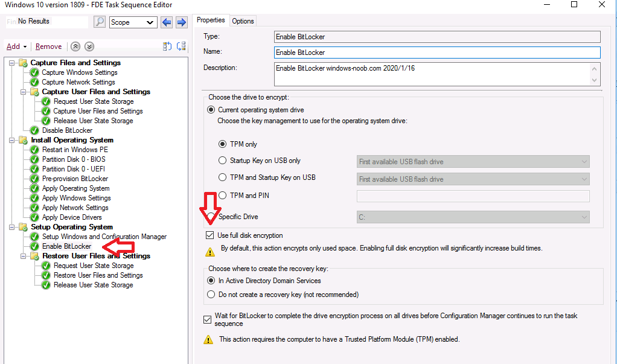
Task: Select Request User State Storage under Capture group
Action: [94, 101]
